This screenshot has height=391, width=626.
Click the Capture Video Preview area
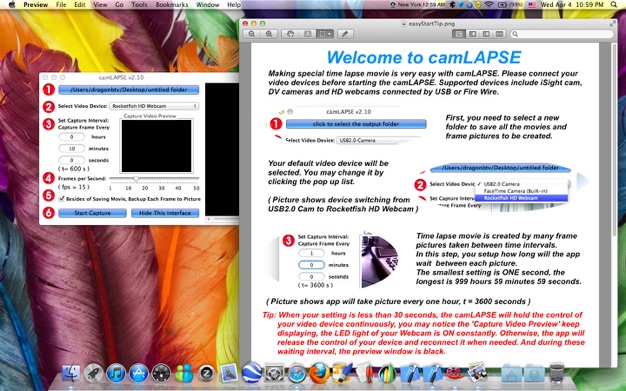(x=156, y=146)
